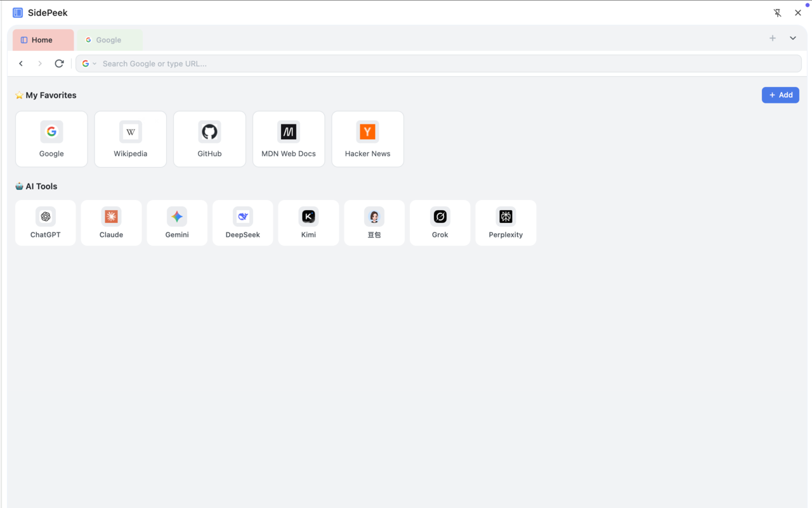Expand the tab list chevron

pyautogui.click(x=793, y=38)
